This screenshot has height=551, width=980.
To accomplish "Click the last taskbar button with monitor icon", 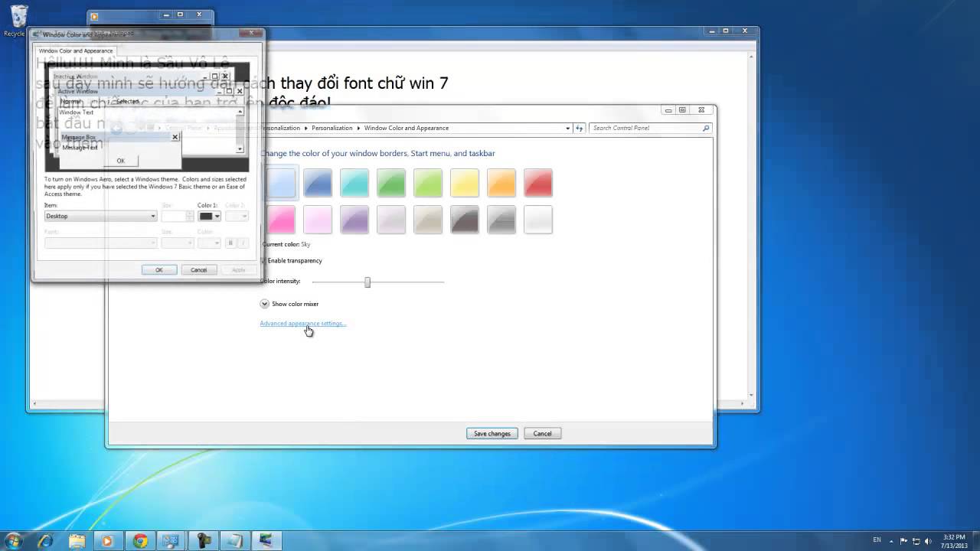I will click(266, 541).
